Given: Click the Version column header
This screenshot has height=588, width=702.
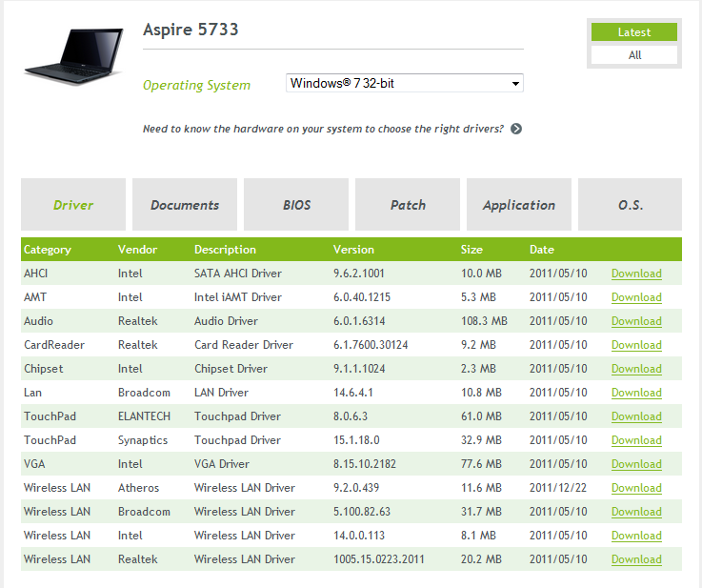Looking at the screenshot, I should (x=353, y=250).
